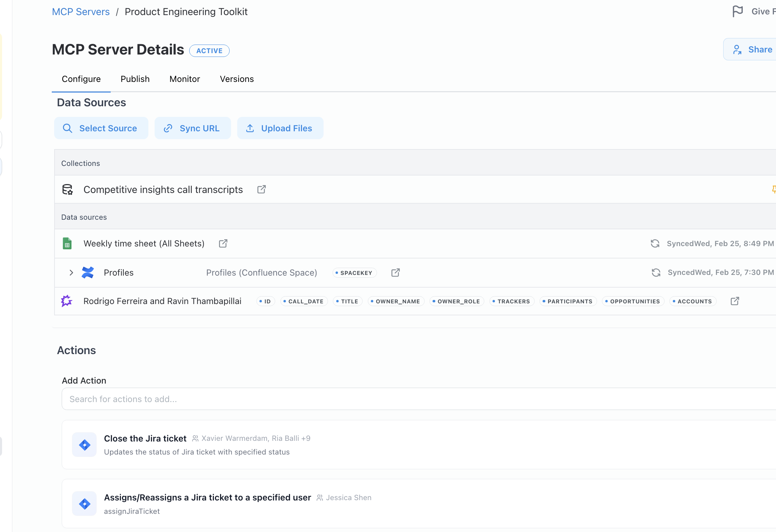The image size is (776, 532).
Task: Click the Upload Files button
Action: point(280,128)
